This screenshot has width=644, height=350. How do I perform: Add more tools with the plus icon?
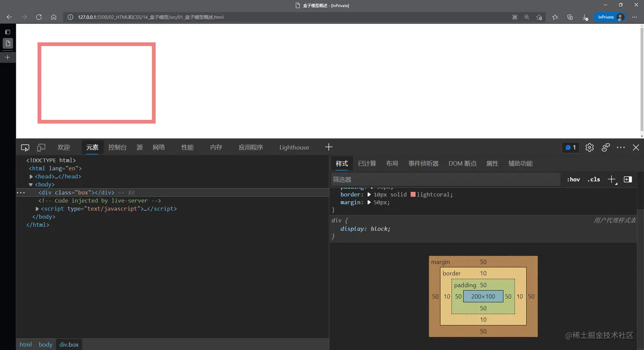[329, 147]
